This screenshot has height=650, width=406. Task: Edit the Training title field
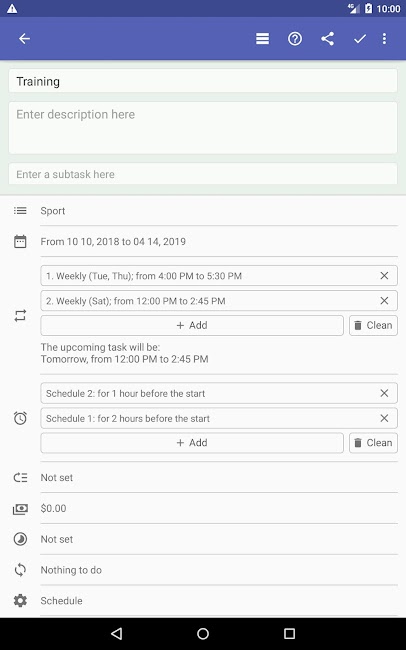pos(203,81)
